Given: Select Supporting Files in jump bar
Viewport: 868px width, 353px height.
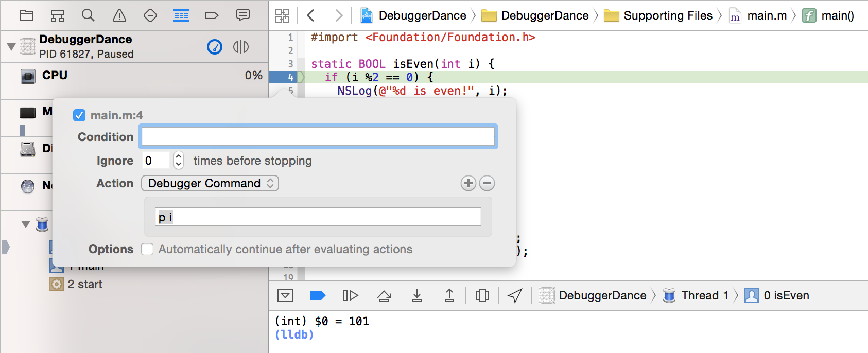Looking at the screenshot, I should (x=667, y=16).
